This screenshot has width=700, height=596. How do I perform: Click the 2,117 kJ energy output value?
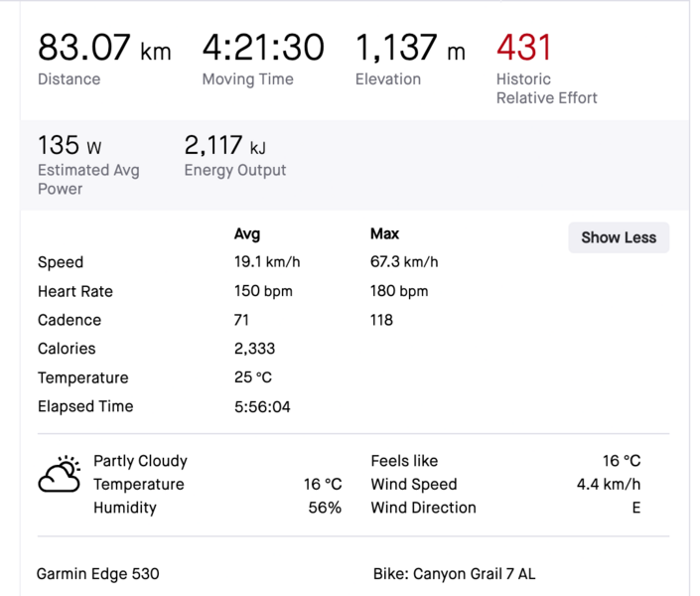pos(225,146)
